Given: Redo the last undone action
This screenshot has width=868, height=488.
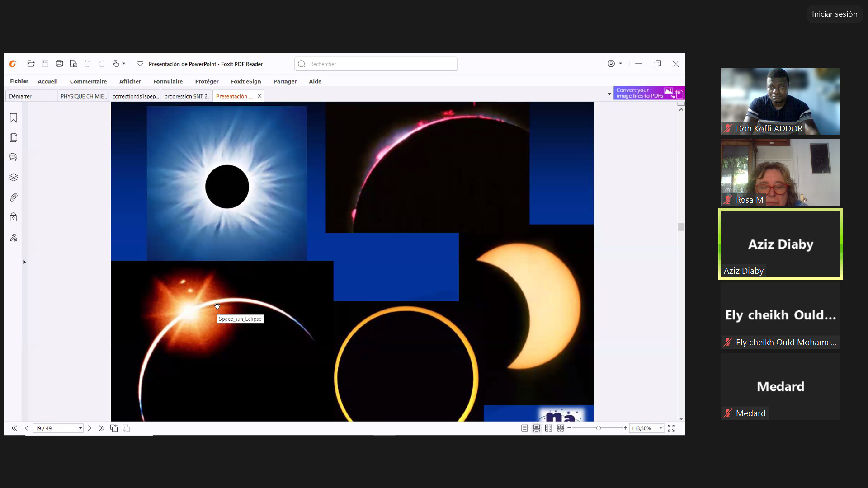Looking at the screenshot, I should (102, 64).
